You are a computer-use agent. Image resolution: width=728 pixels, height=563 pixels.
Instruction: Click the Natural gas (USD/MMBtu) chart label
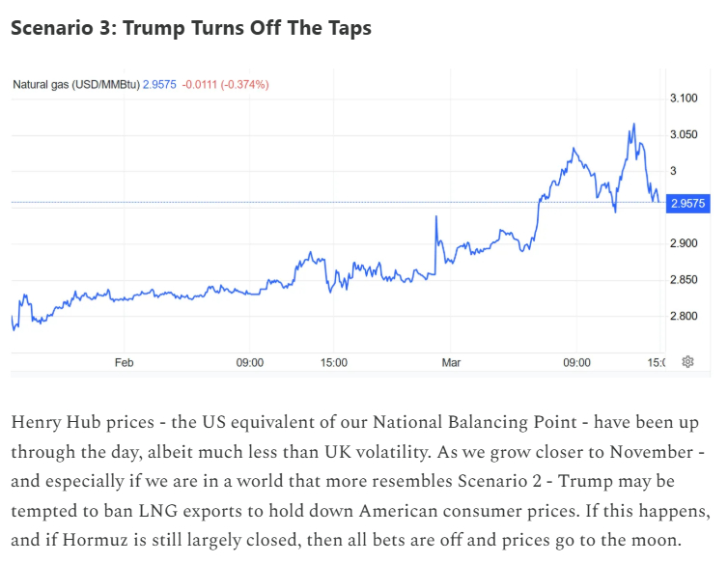75,85
